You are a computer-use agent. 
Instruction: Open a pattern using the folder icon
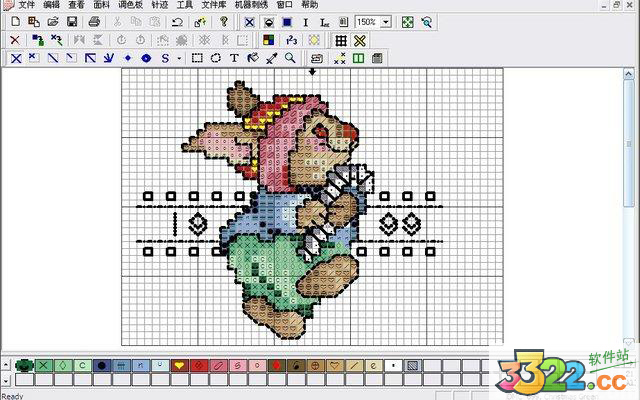click(53, 22)
